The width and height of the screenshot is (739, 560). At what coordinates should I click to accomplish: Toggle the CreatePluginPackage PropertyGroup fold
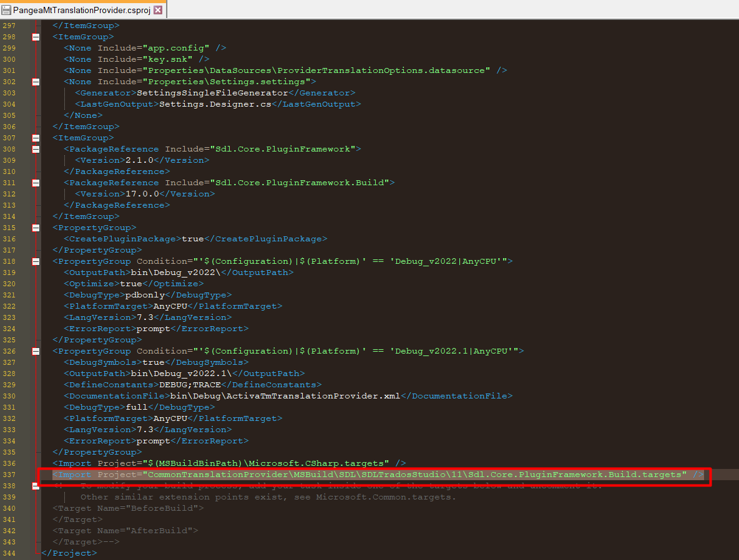[x=36, y=227]
